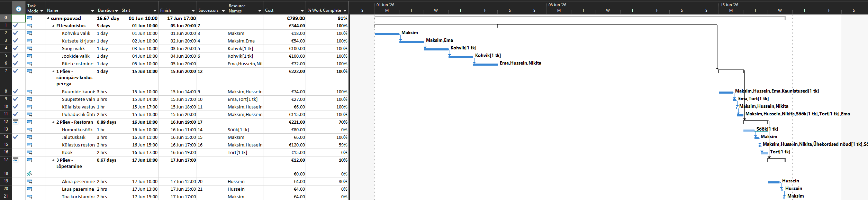Screen dimensions: 868x200
Task: Select row number 12 header
Action: (x=6, y=122)
